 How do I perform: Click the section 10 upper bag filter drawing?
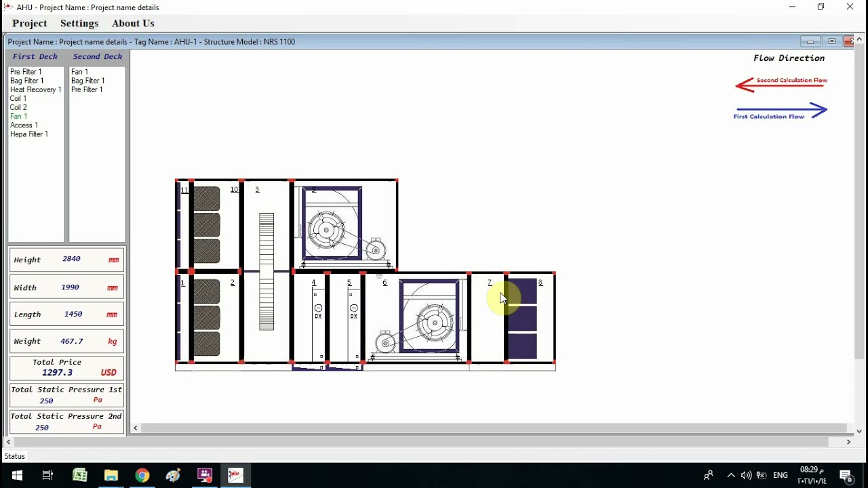[x=207, y=225]
